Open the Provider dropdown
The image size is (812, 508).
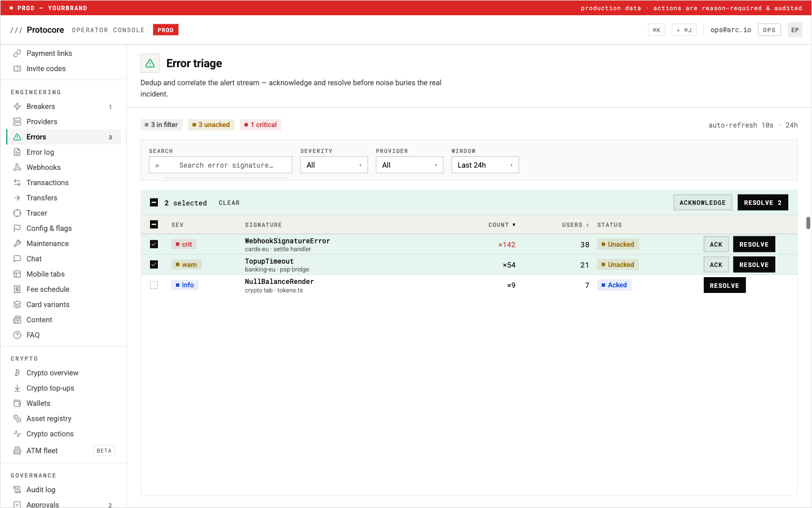tap(409, 165)
